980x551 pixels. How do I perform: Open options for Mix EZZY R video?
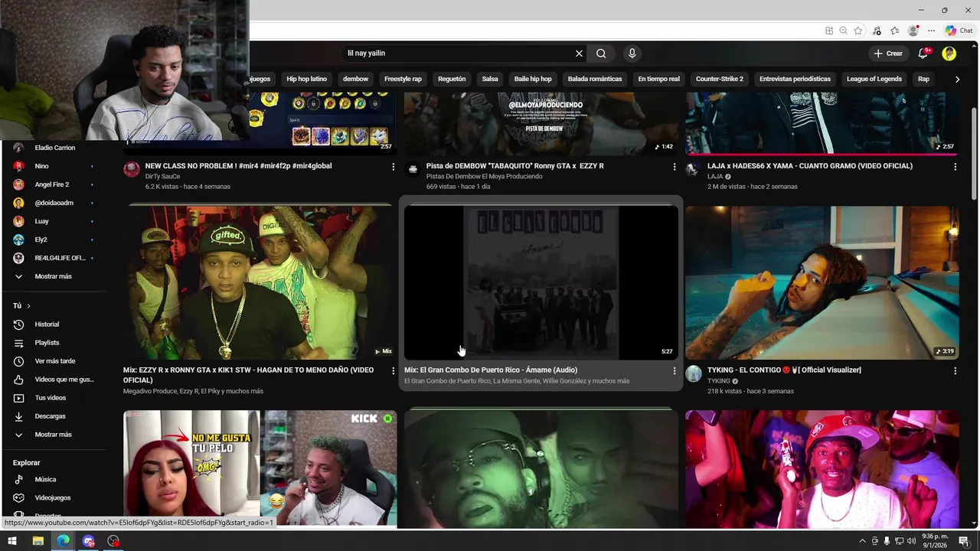[394, 371]
